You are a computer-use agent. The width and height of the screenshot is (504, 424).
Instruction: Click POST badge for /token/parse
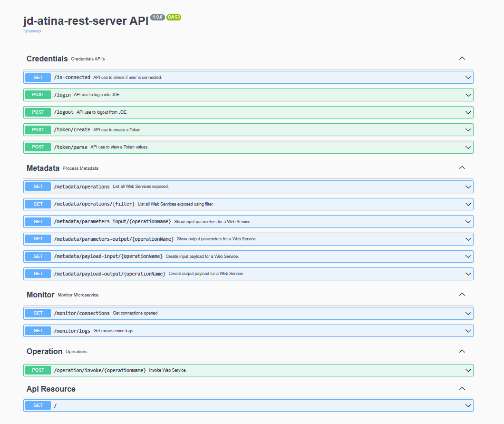(38, 147)
